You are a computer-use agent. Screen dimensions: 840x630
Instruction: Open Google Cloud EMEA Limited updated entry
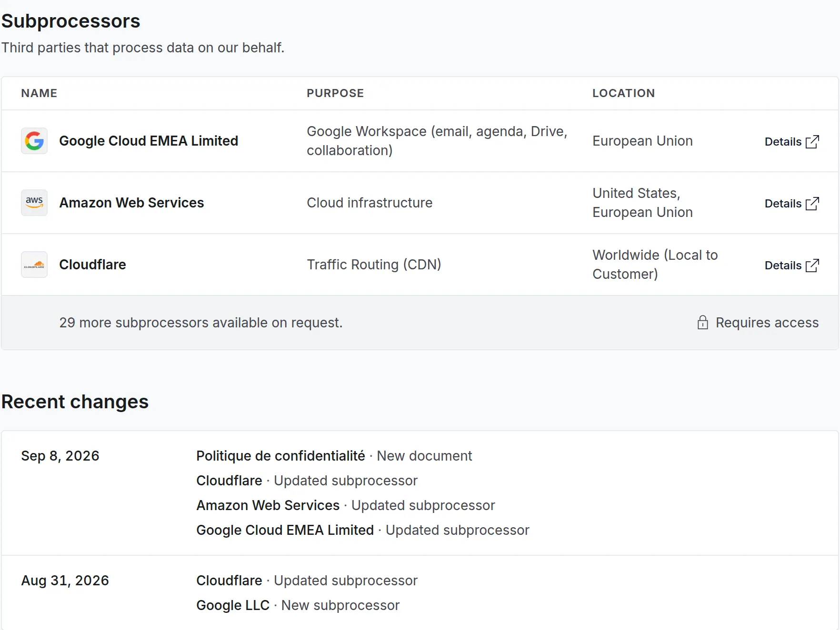(x=363, y=530)
